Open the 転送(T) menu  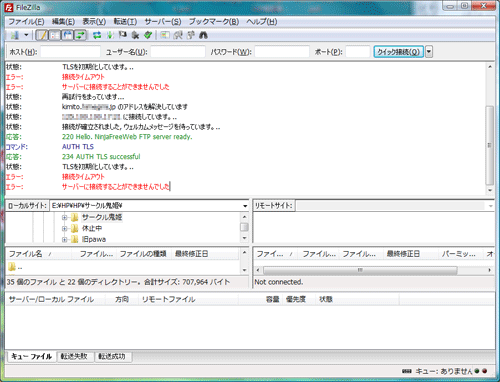(125, 22)
